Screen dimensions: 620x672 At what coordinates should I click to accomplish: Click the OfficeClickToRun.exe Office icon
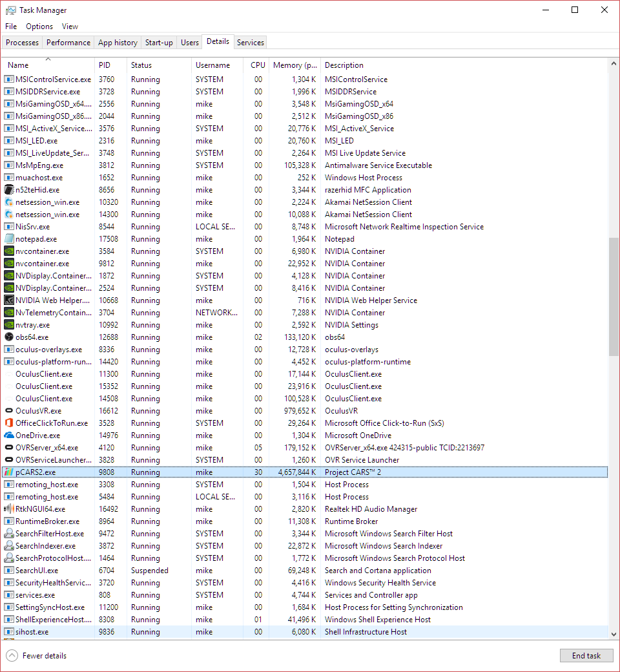point(9,423)
